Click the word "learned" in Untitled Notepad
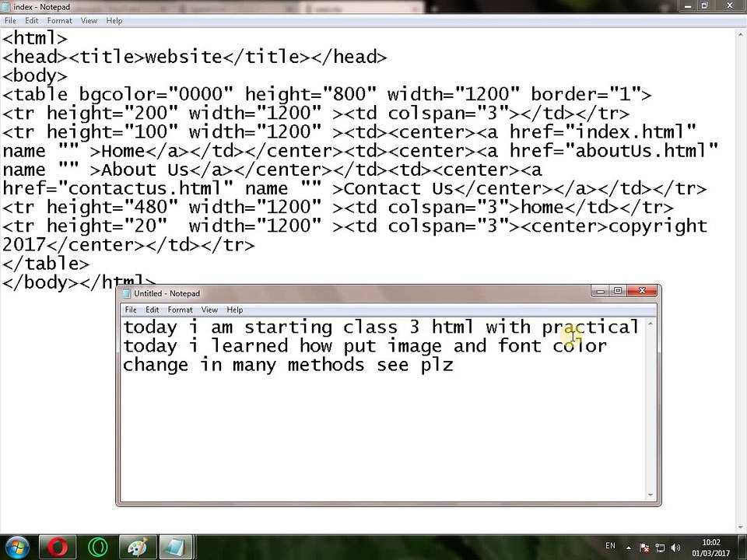 [x=250, y=346]
